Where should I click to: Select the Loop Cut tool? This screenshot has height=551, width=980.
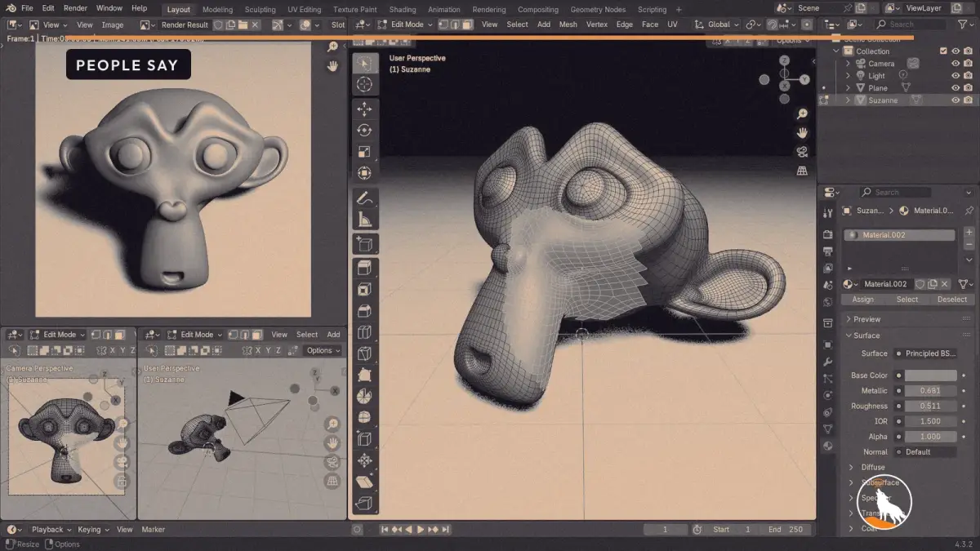[365, 332]
